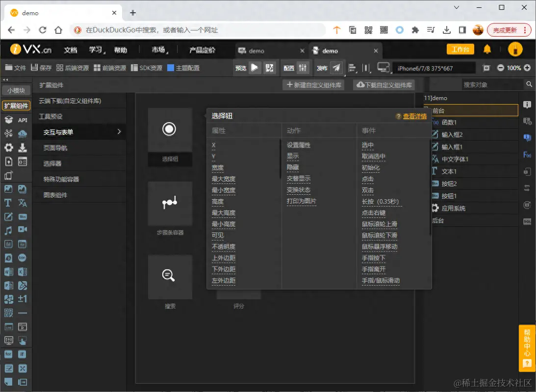The width and height of the screenshot is (536, 392).
Task: Zoom in with the plus icon
Action: click(527, 68)
